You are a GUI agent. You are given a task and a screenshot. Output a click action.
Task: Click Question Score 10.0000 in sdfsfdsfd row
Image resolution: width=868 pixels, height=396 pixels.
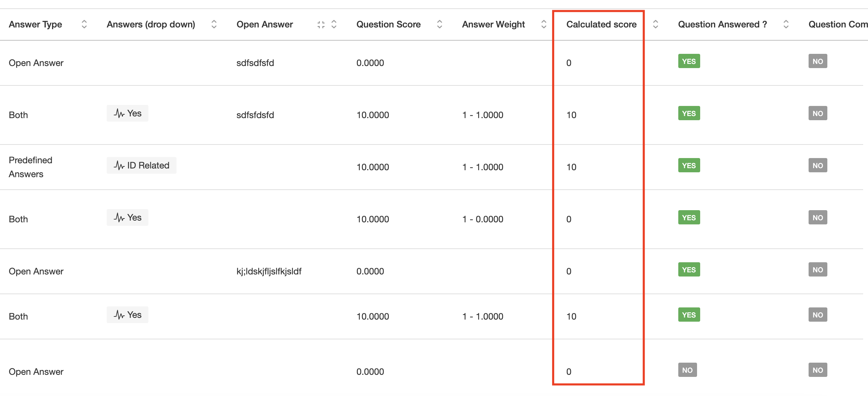[x=372, y=115]
